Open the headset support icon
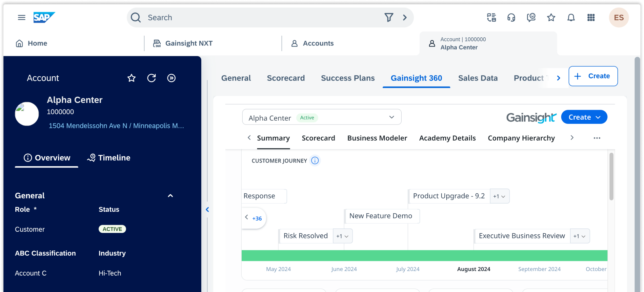This screenshot has width=644, height=292. (x=511, y=17)
